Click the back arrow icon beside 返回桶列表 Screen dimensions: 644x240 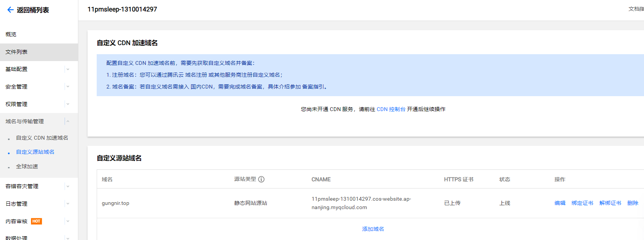pos(10,10)
